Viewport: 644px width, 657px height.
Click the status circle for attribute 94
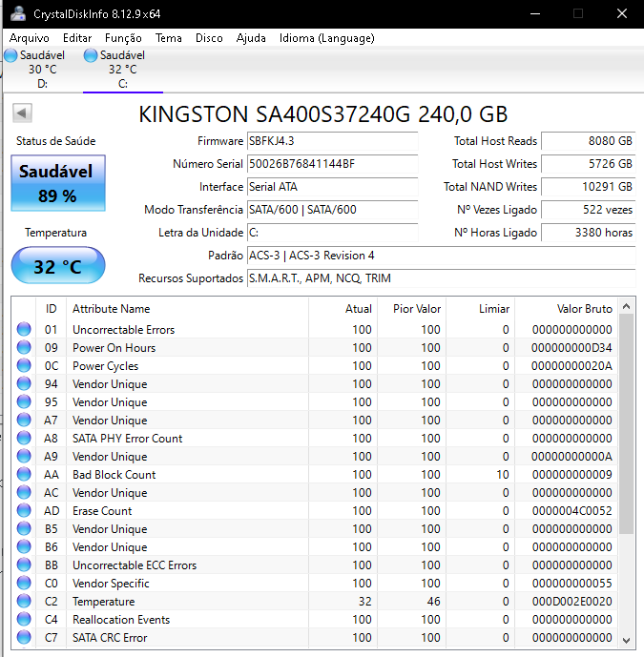(24, 384)
